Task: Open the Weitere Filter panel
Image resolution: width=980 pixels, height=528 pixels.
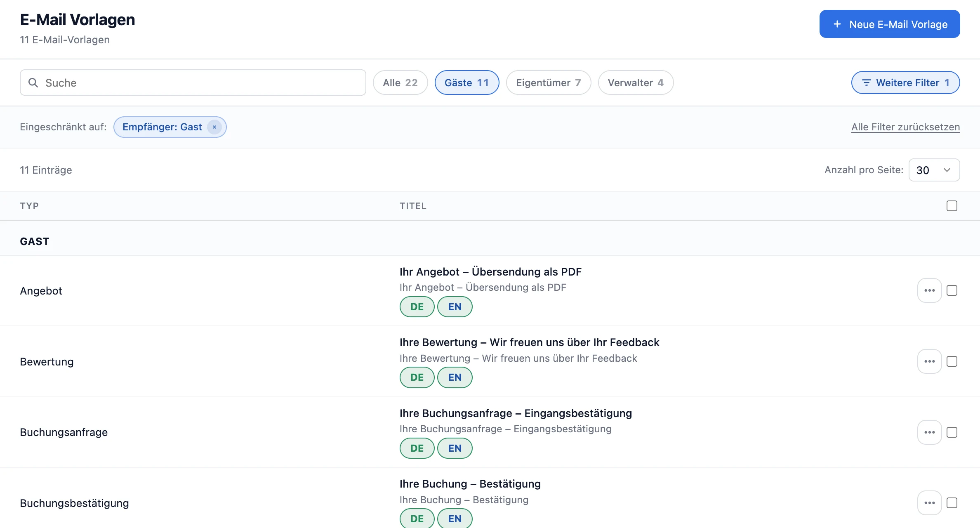Action: [905, 82]
